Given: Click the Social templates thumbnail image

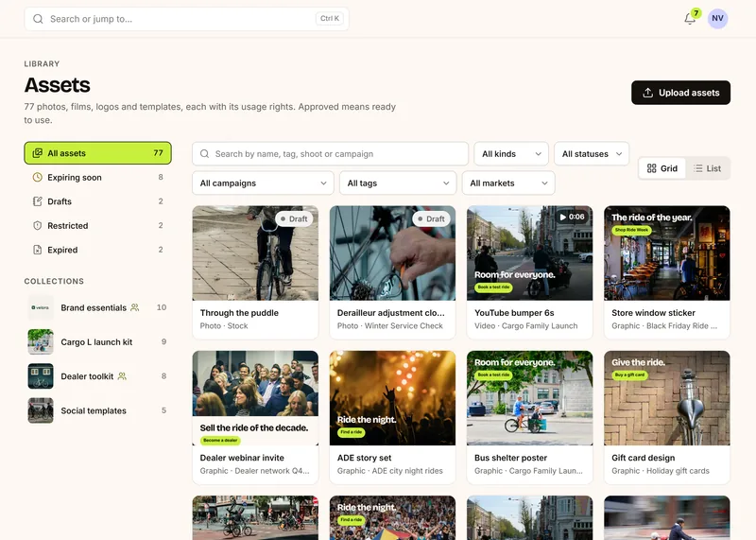Looking at the screenshot, I should coord(41,410).
